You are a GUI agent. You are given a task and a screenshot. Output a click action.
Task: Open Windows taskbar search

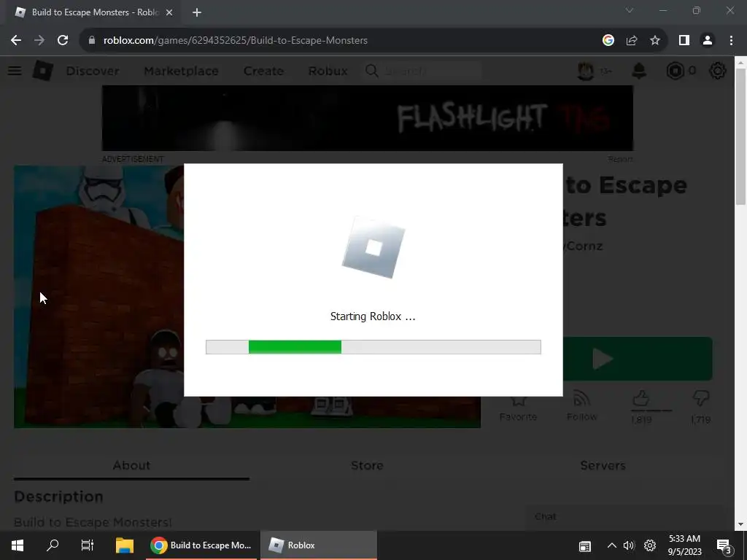point(53,545)
